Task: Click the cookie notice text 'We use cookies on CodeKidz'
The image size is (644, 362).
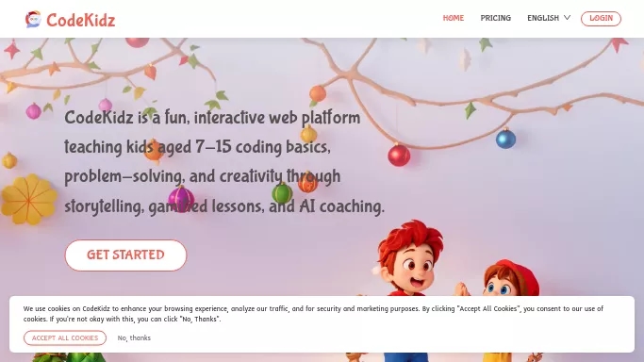Action: click(x=313, y=314)
